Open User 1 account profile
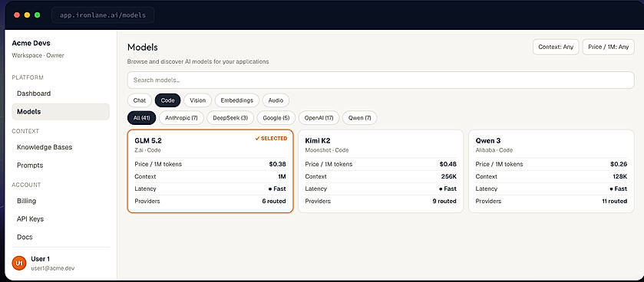Image resolution: width=644 pixels, height=282 pixels. [40, 259]
